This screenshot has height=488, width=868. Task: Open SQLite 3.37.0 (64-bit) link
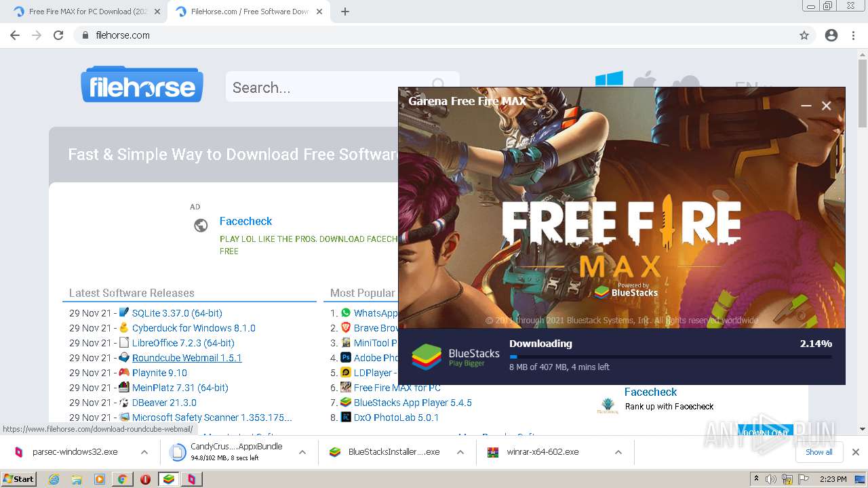click(177, 313)
